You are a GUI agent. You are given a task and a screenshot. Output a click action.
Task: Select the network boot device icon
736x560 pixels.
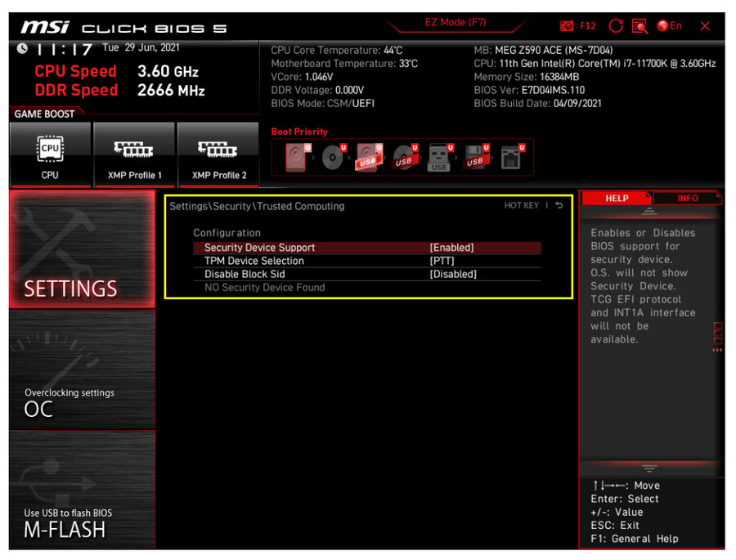pyautogui.click(x=513, y=157)
